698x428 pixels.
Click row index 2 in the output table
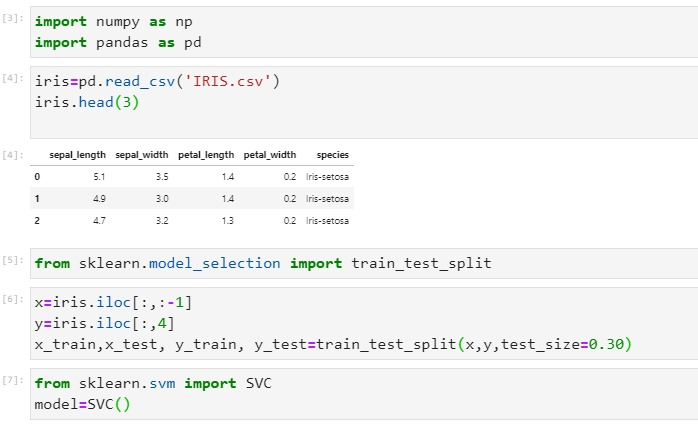[x=37, y=220]
